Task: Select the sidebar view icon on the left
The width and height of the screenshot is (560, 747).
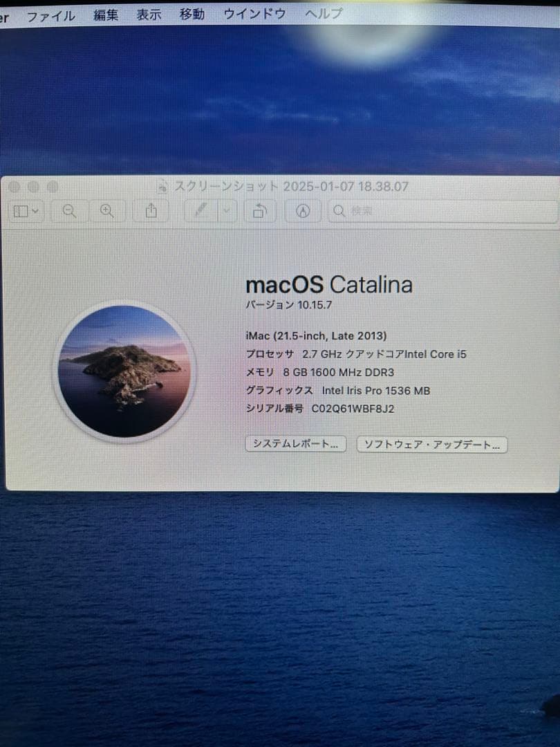Action: click(x=21, y=211)
